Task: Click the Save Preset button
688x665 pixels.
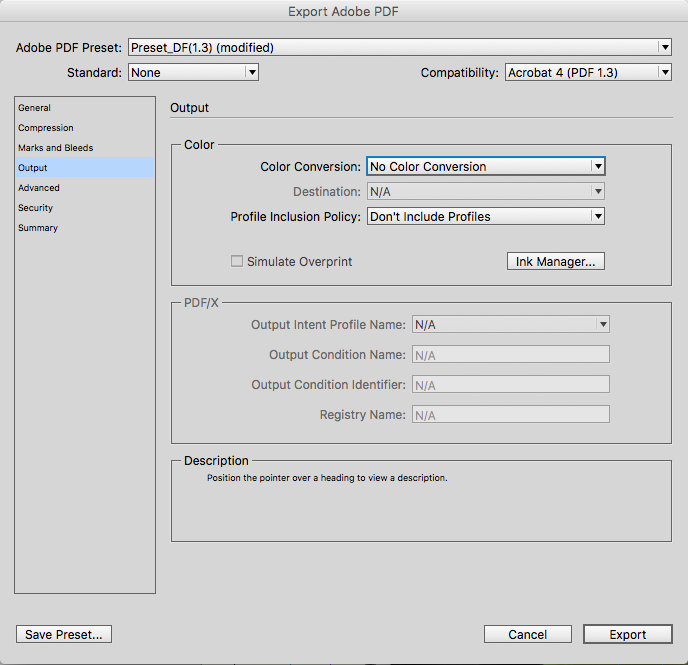Action: [x=64, y=634]
